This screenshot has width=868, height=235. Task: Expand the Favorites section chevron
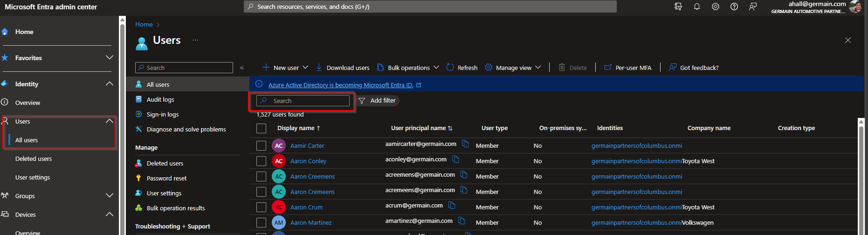pos(110,57)
